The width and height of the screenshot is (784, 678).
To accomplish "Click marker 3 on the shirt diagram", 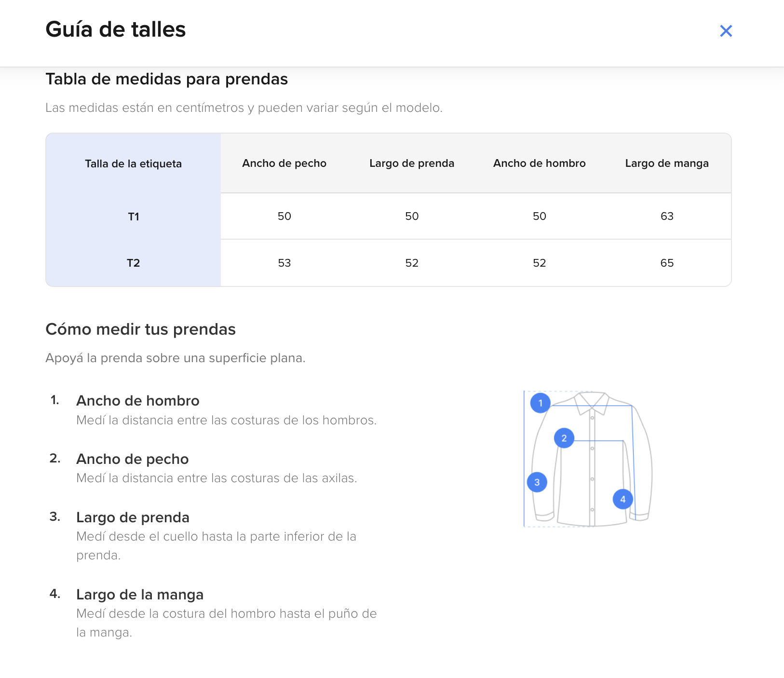I will (537, 482).
